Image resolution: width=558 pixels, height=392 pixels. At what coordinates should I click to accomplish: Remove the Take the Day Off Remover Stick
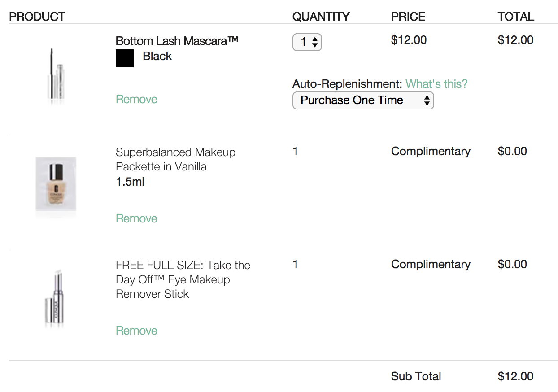coord(136,331)
